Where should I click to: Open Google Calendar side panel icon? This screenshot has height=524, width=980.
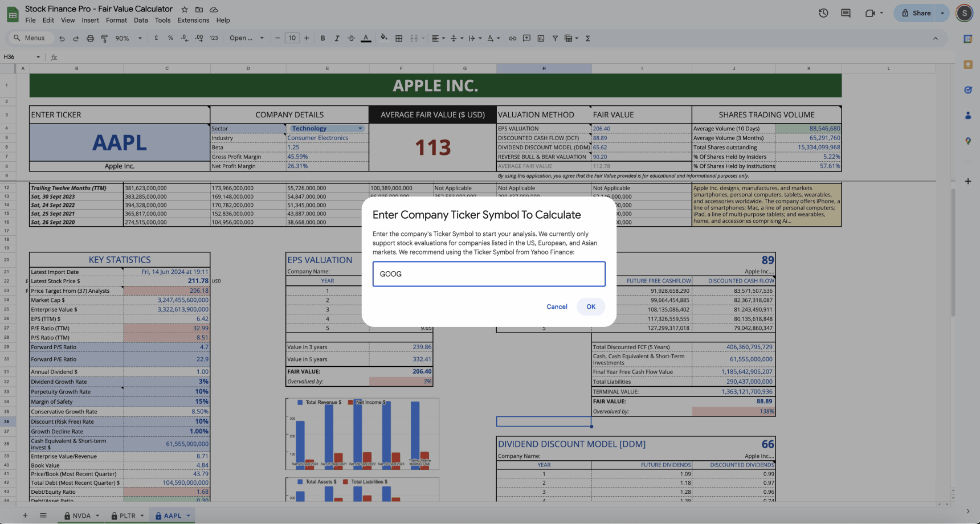(967, 39)
